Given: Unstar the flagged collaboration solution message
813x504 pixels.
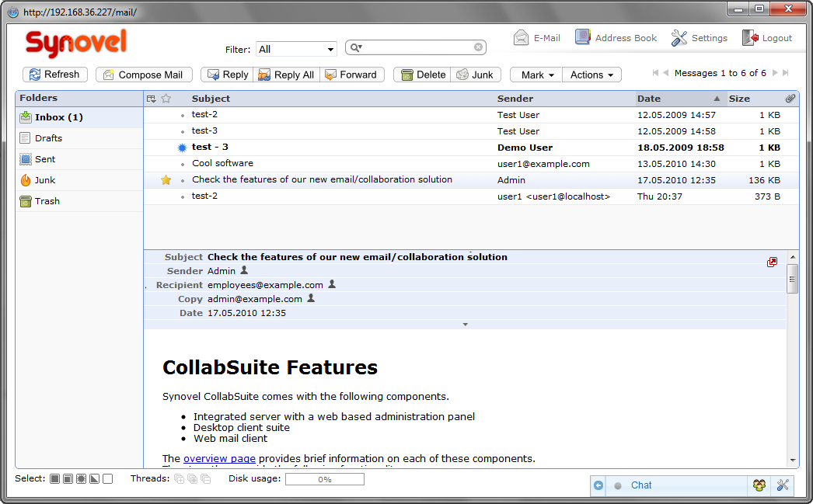Looking at the screenshot, I should pyautogui.click(x=166, y=180).
